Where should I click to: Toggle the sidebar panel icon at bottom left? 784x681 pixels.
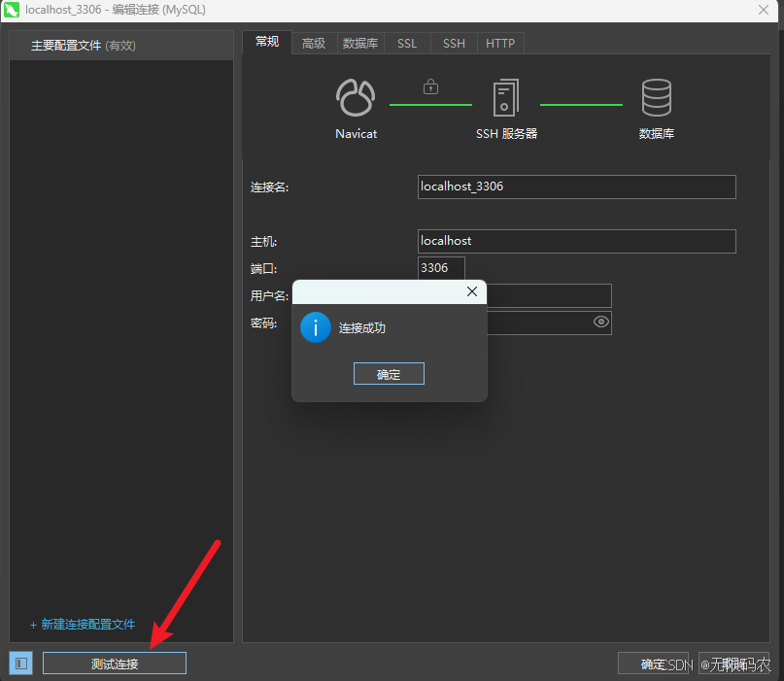click(20, 663)
